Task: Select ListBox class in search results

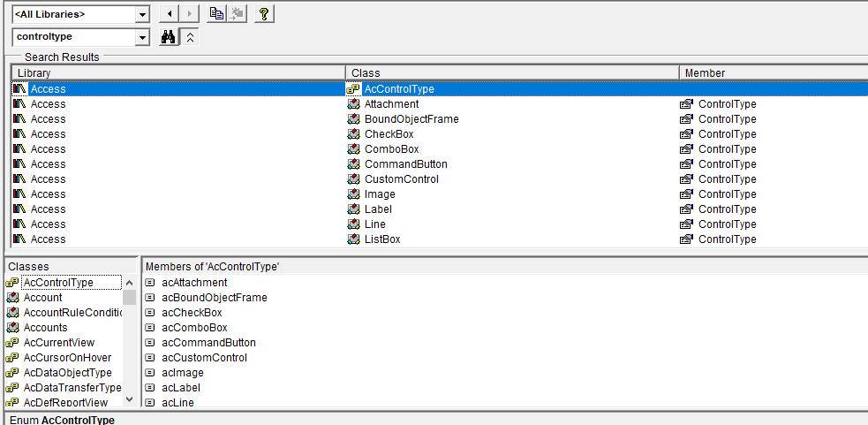Action: point(382,239)
